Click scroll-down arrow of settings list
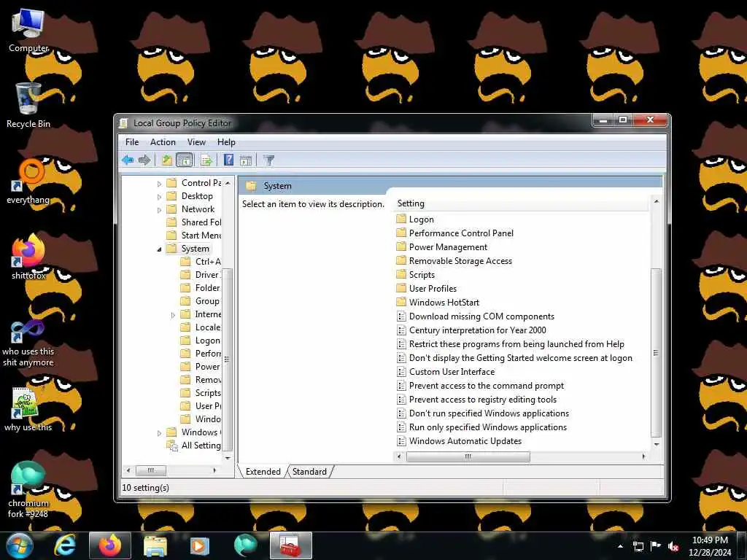 coord(656,444)
